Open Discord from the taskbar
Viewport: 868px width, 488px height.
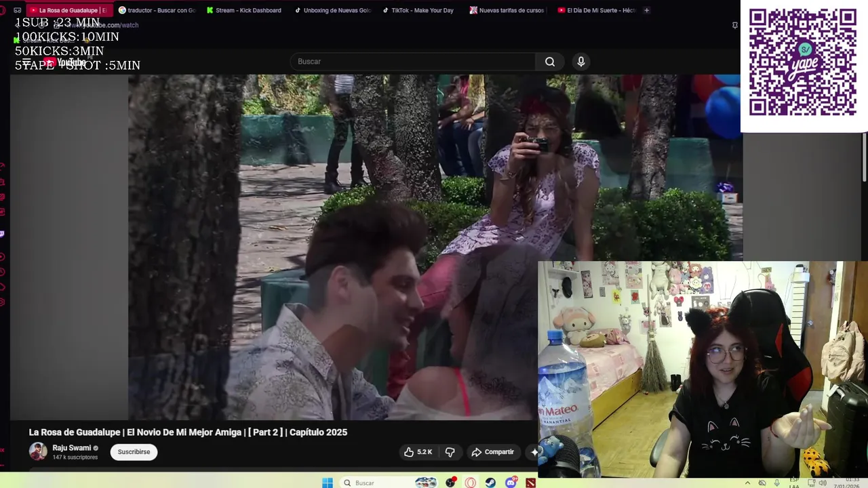pos(511,483)
